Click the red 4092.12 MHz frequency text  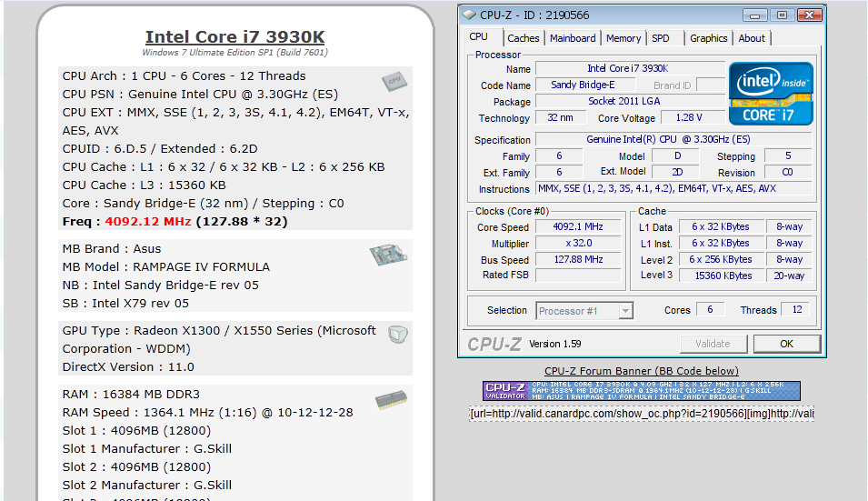coord(148,222)
